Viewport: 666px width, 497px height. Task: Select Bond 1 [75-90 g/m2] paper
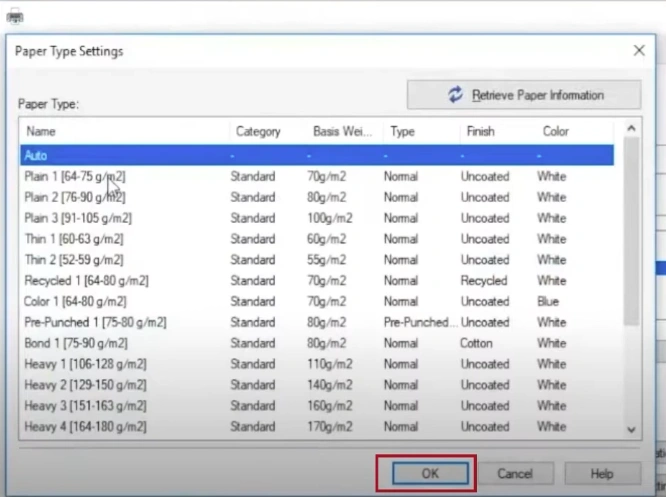pyautogui.click(x=317, y=343)
